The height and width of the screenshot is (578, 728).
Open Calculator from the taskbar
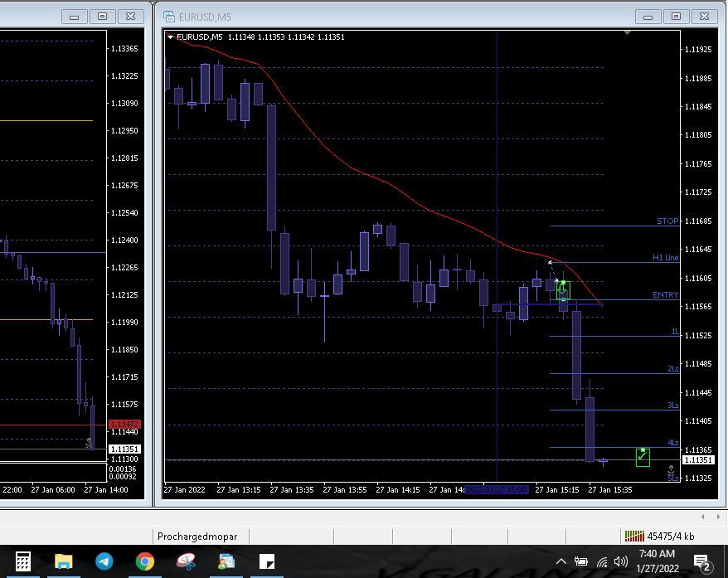click(x=22, y=561)
